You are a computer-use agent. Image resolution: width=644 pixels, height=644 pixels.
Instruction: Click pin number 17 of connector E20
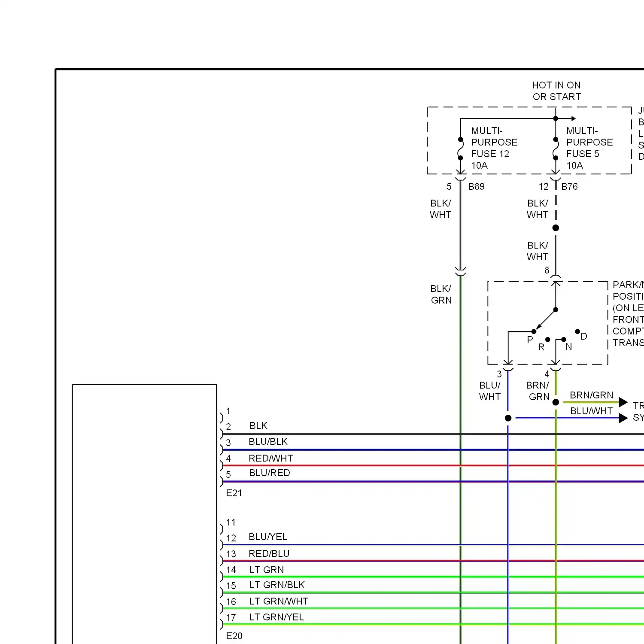tap(231, 617)
